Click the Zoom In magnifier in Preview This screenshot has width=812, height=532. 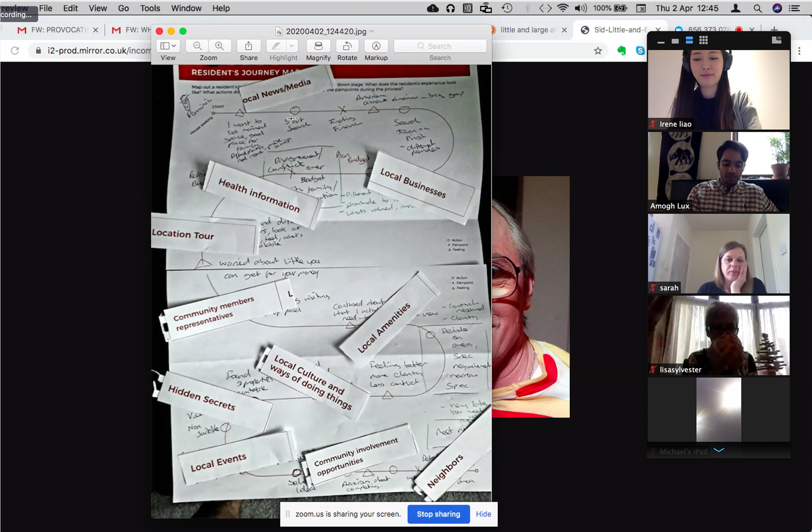[219, 46]
